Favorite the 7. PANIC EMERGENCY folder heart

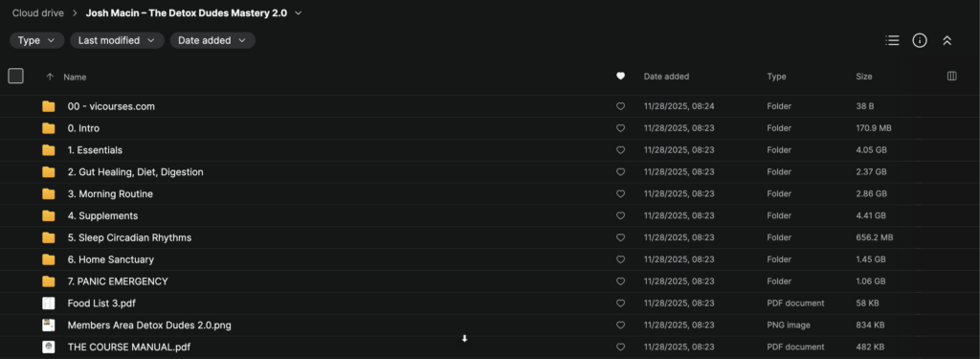pyautogui.click(x=620, y=281)
